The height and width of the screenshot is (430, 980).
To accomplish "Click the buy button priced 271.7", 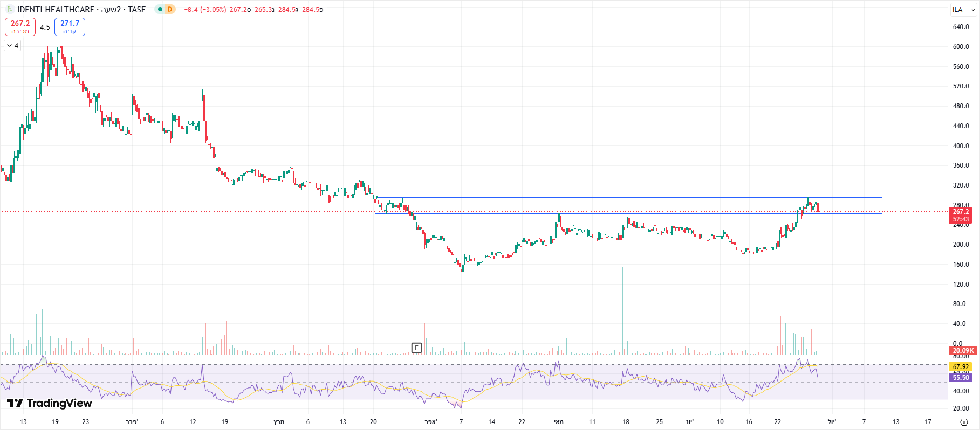I will (70, 27).
